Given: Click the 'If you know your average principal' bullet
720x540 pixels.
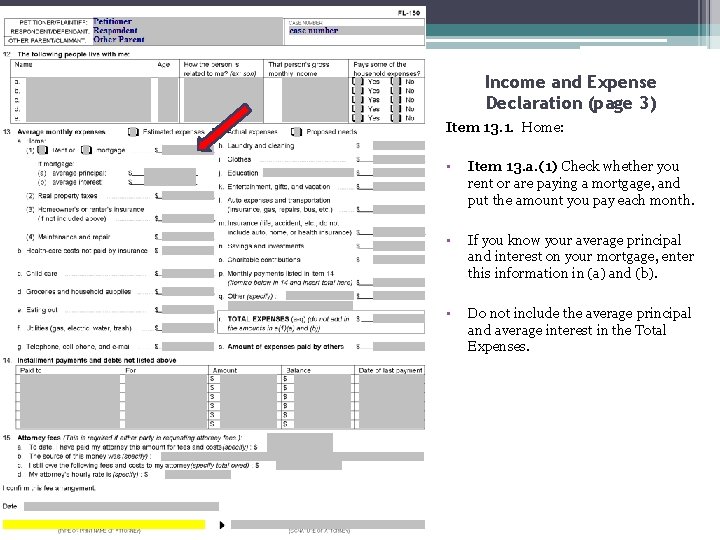Looking at the screenshot, I should pos(581,256).
